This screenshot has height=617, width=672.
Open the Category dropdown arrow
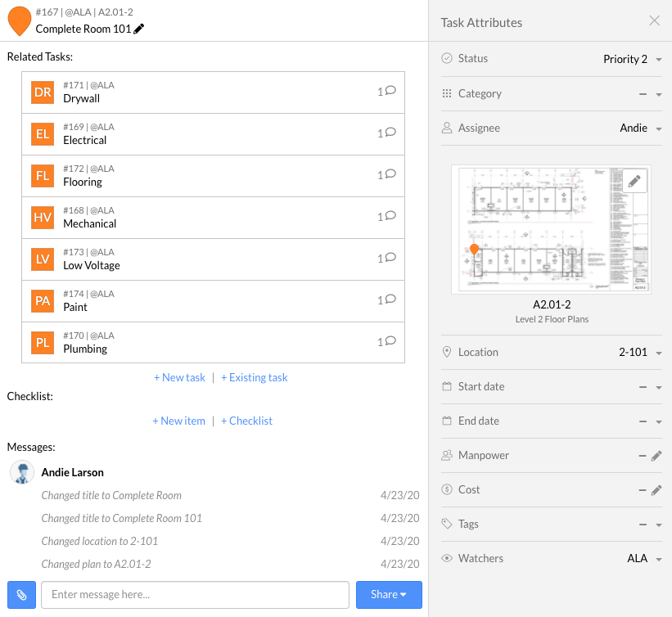(x=659, y=94)
